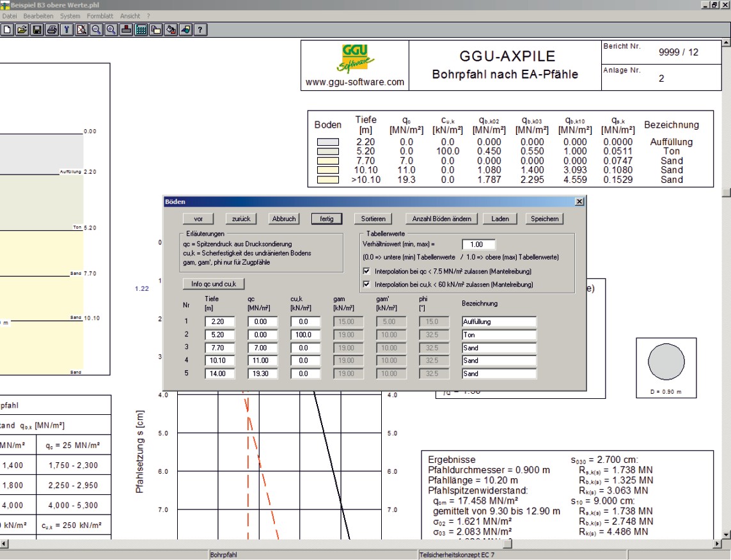Click the 'Bohrpfahl' status bar entry
The height and width of the screenshot is (560, 731).
(x=223, y=555)
